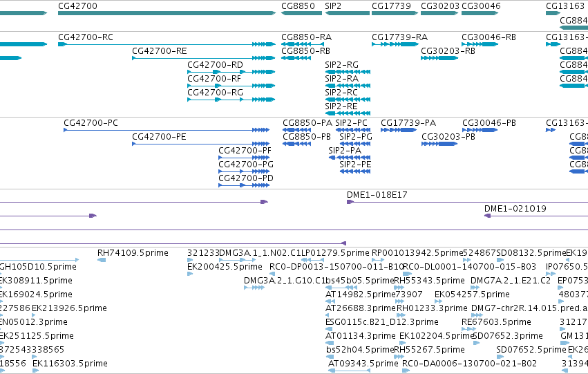Click protein CG42700-PG
The height and width of the screenshot is (374, 588).
(244, 171)
